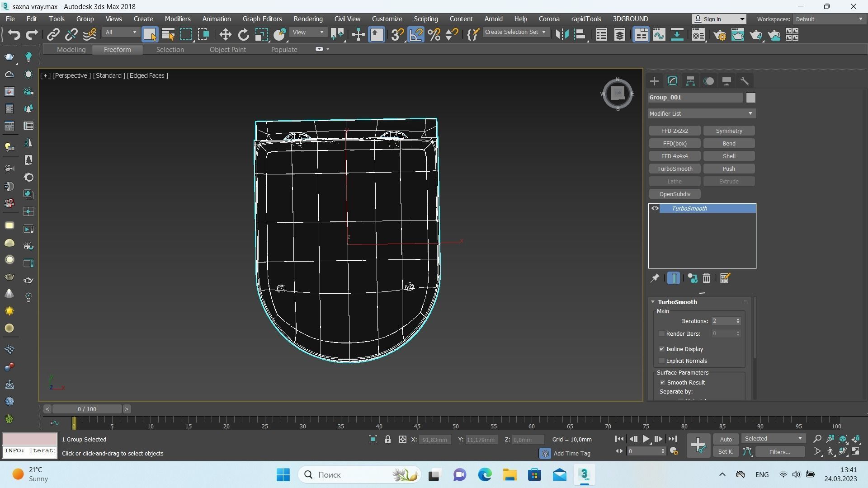This screenshot has height=488, width=868.
Task: Click the Set K. button
Action: [726, 451]
